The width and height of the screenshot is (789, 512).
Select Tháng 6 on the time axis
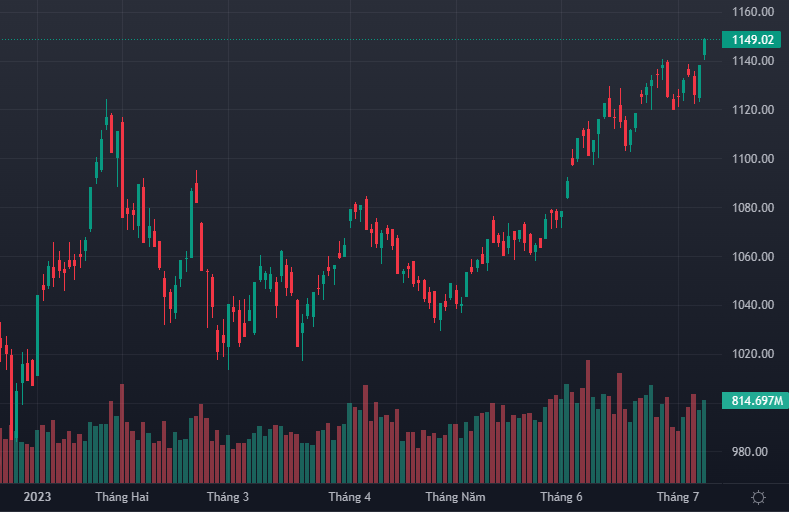point(561,497)
